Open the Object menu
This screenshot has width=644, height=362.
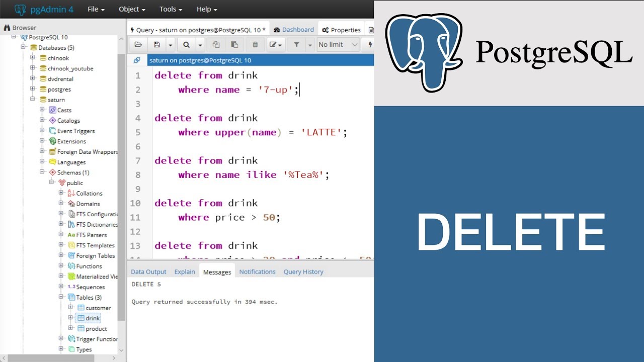coord(132,9)
